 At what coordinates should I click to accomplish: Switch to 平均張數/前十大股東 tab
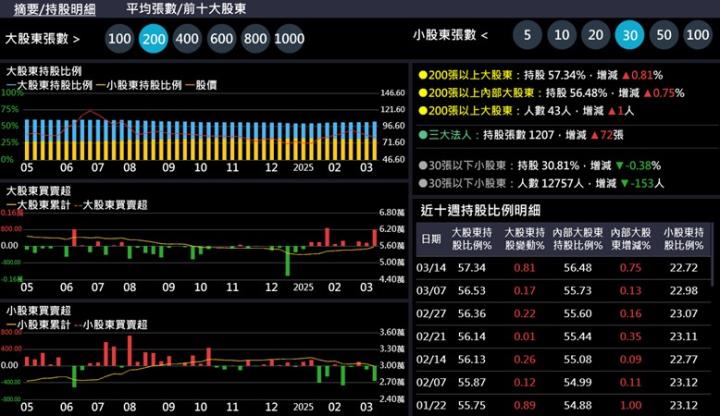point(186,8)
